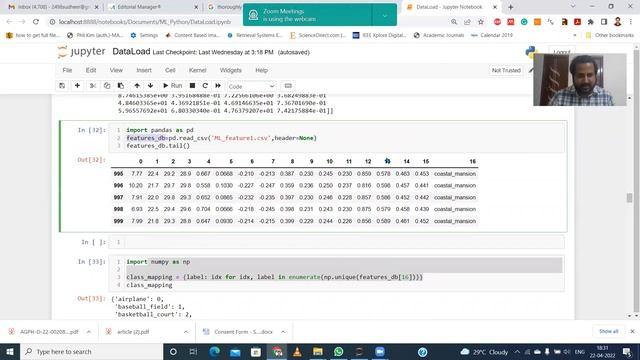Viewport: 640px width, 360px height.
Task: Switch to the Editorial Manager tab
Action: (x=153, y=7)
